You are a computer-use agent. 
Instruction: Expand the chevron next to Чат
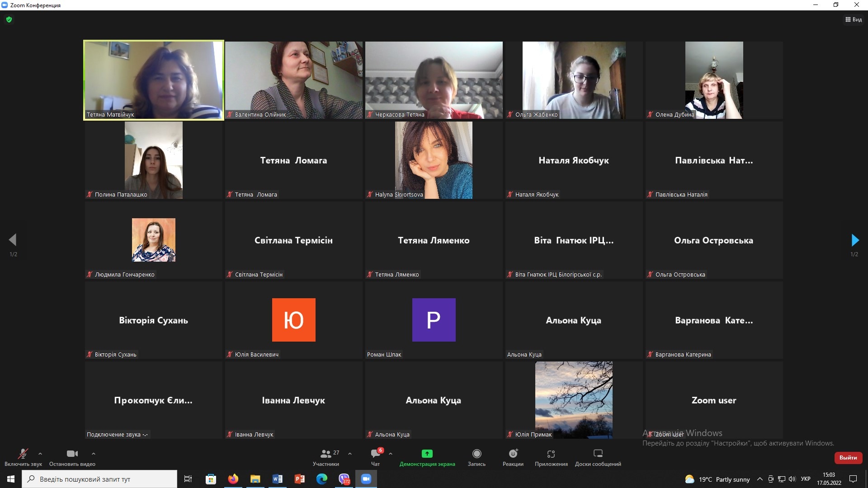[390, 454]
